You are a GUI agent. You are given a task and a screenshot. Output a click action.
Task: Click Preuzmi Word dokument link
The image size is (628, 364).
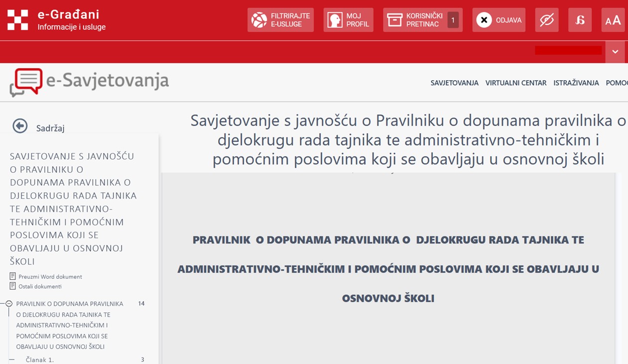coord(50,276)
